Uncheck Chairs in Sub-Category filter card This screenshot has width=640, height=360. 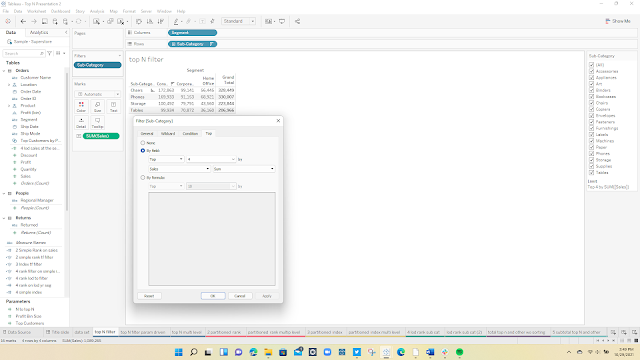591,103
